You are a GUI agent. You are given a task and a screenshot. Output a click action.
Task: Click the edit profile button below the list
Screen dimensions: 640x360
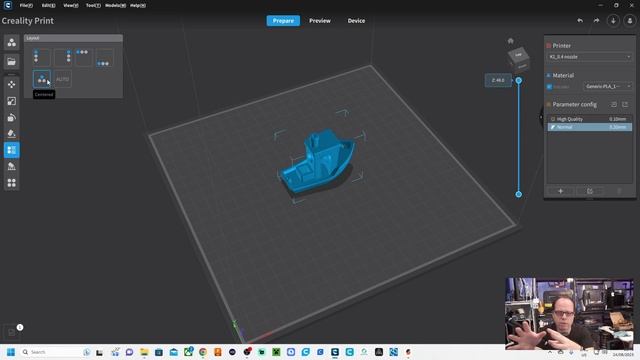click(590, 191)
